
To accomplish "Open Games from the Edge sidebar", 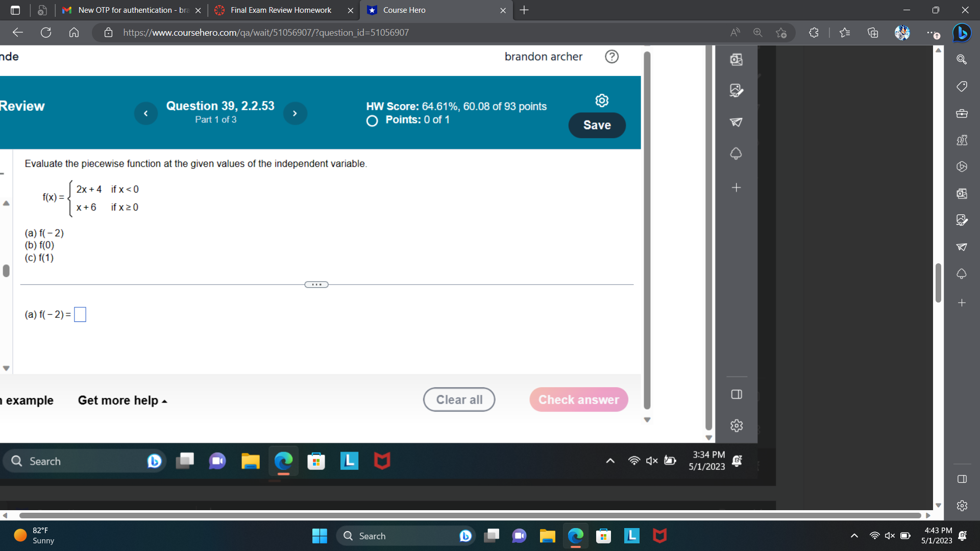I will point(962,140).
